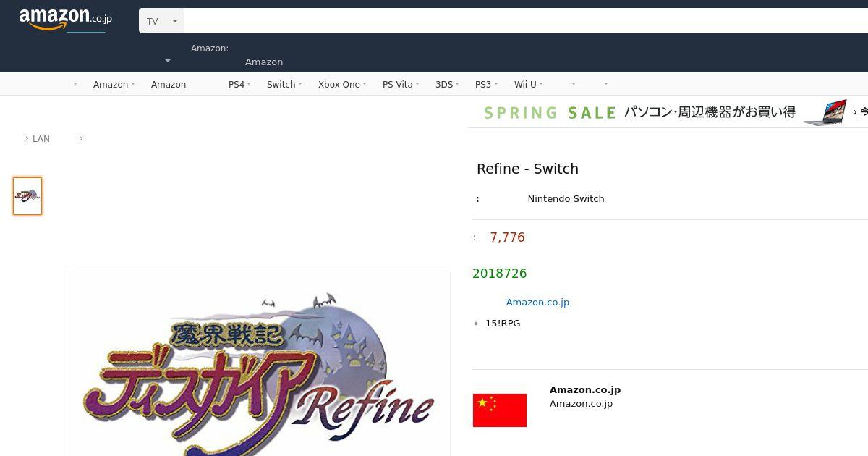The height and width of the screenshot is (456, 868).
Task: Open the blue Amazon.co.jp seller link
Action: [x=537, y=302]
